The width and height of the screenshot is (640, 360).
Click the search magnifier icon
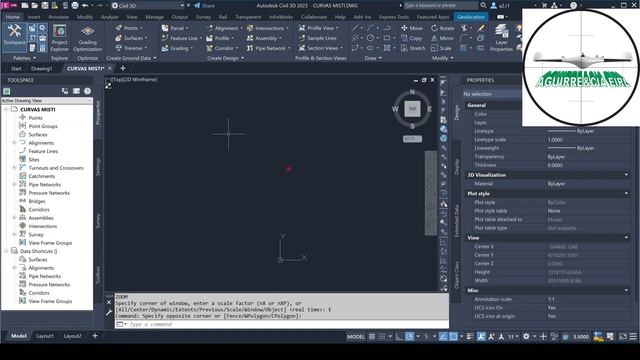point(483,5)
